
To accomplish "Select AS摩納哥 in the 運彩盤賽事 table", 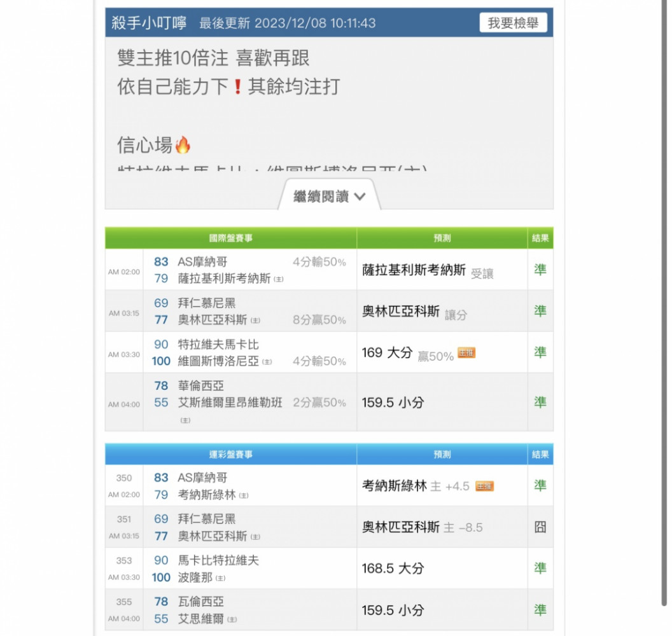I will click(x=202, y=478).
